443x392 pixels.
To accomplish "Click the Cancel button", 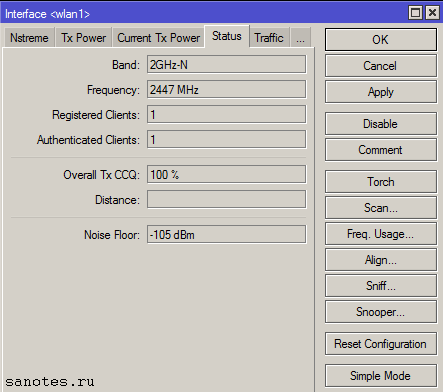I will pyautogui.click(x=381, y=66).
